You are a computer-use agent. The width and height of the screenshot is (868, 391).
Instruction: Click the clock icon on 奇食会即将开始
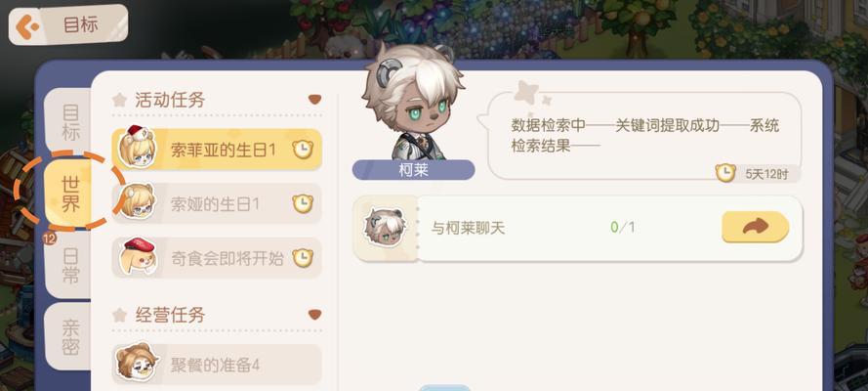click(x=303, y=257)
